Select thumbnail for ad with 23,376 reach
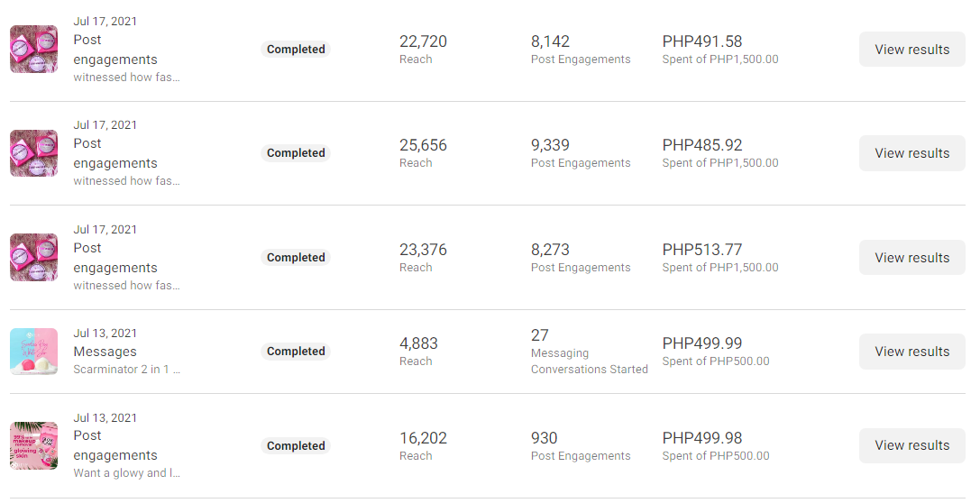This screenshot has width=980, height=503. click(33, 257)
